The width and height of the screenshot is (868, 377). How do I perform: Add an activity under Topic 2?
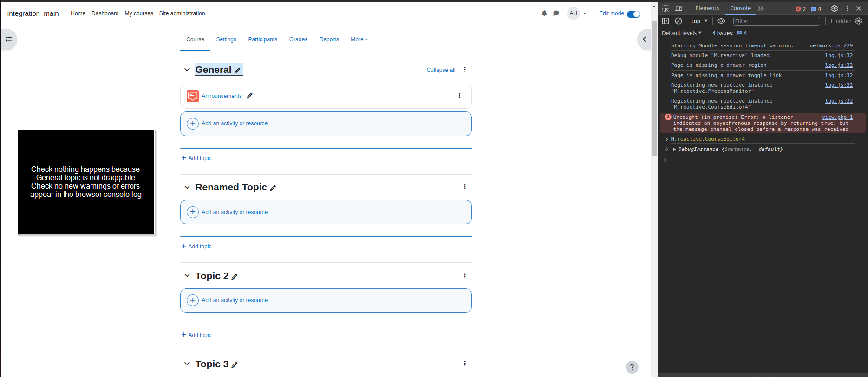[326, 300]
